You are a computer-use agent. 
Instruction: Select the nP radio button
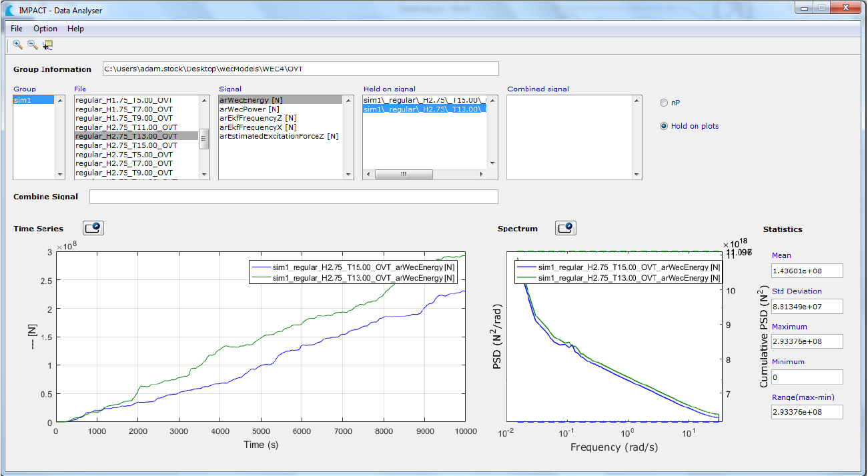point(663,103)
